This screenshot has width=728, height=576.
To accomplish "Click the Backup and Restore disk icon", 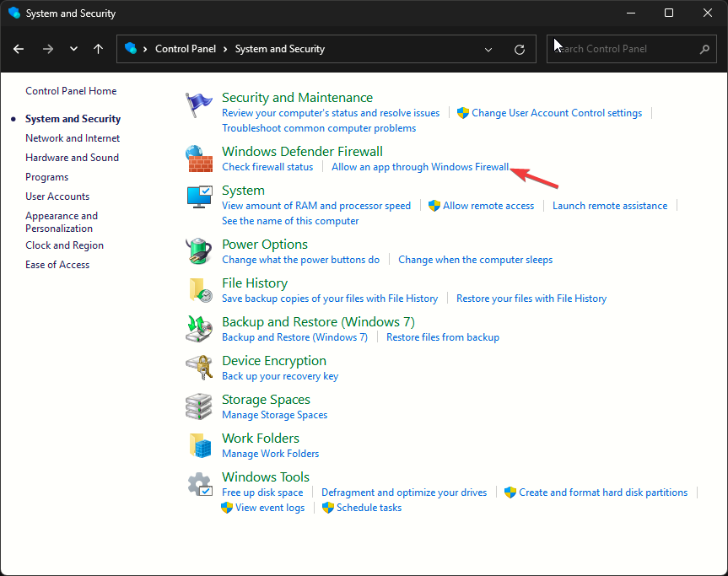I will pyautogui.click(x=199, y=329).
